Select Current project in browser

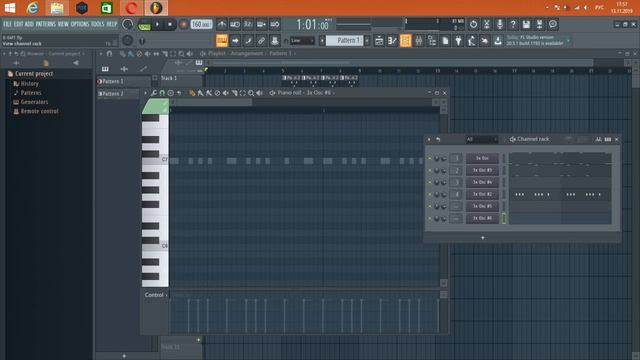[x=34, y=74]
